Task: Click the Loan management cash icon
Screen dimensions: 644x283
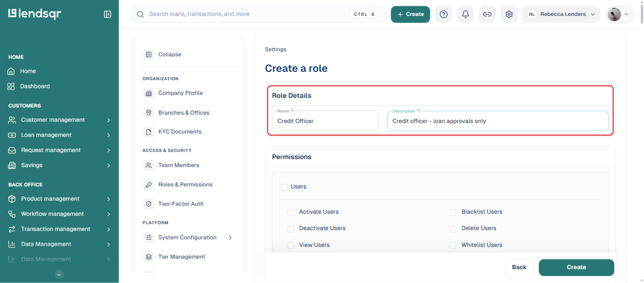Action: pos(12,135)
